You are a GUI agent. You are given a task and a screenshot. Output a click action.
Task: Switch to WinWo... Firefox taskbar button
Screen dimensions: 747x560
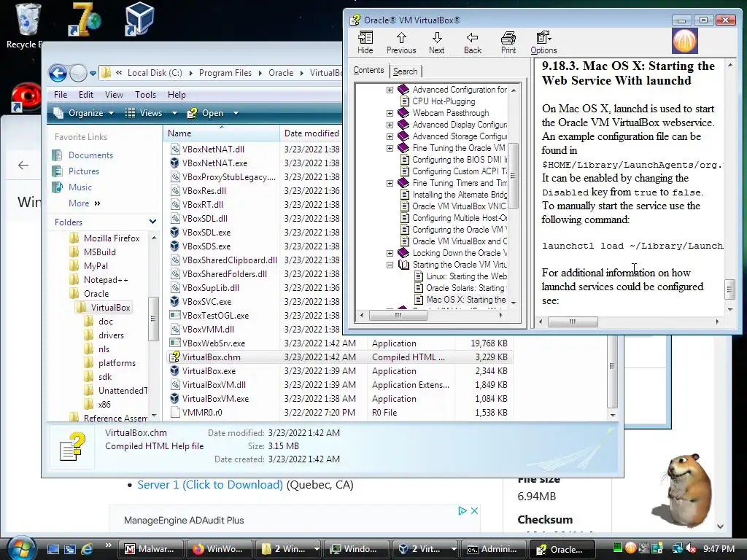[218, 549]
